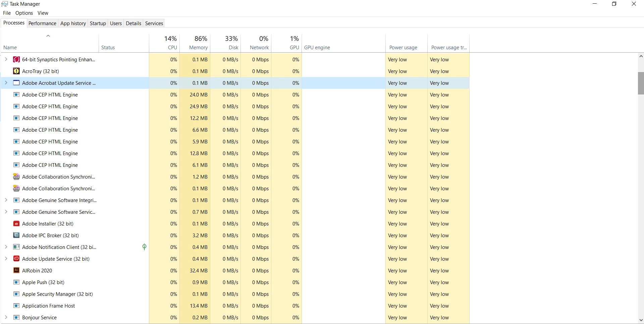Sort processes by the Name column

50,43
